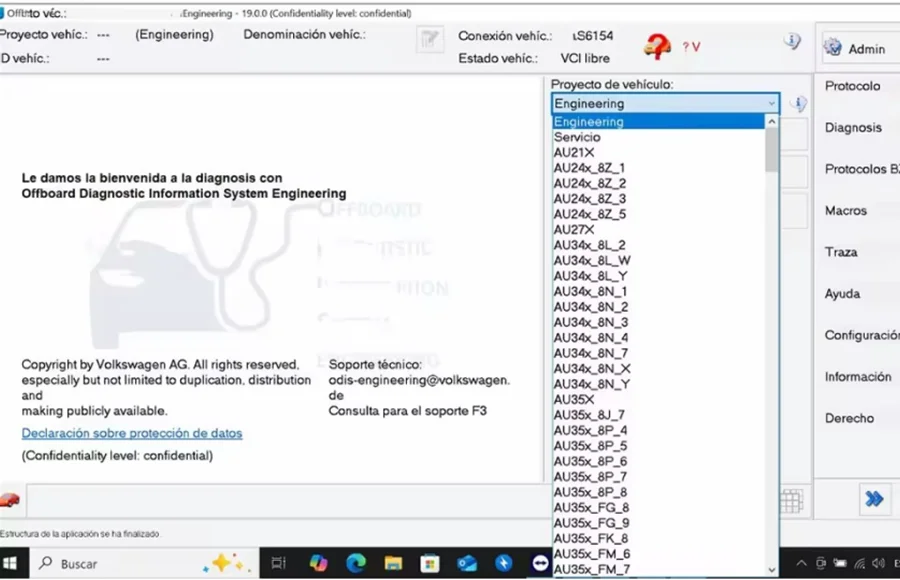Screen dimensions: 900x580
Task: Select AU34x_8N_X project
Action: click(x=658, y=369)
